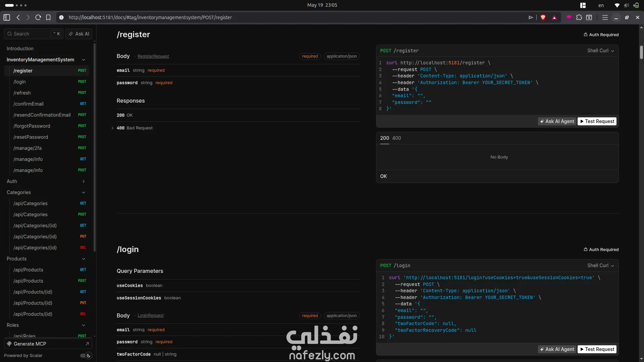The width and height of the screenshot is (644, 362).
Task: Toggle dark mode switch near Powered by Scalar
Action: pos(86,356)
